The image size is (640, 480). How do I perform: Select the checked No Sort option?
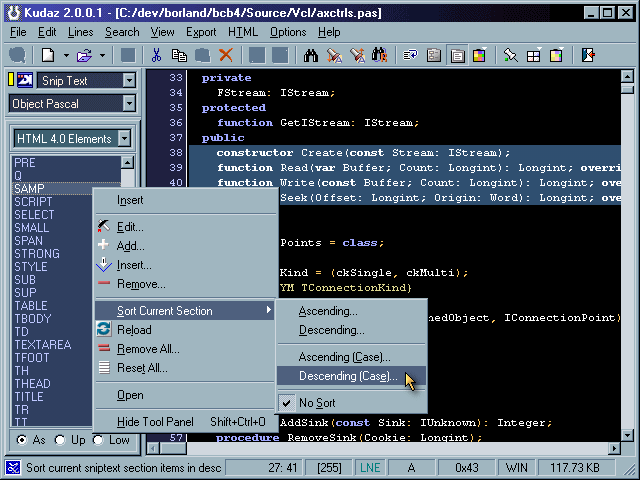point(352,403)
